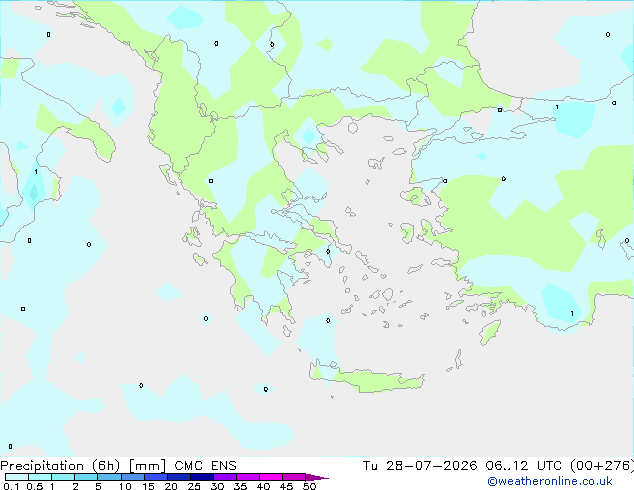Click the "5" legend scale value
The width and height of the screenshot is (634, 490).
(98, 486)
